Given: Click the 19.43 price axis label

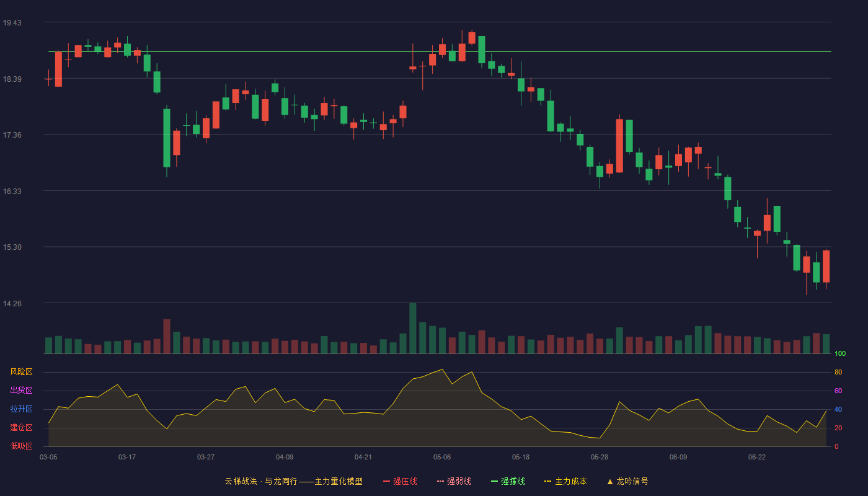Looking at the screenshot, I should point(12,23).
